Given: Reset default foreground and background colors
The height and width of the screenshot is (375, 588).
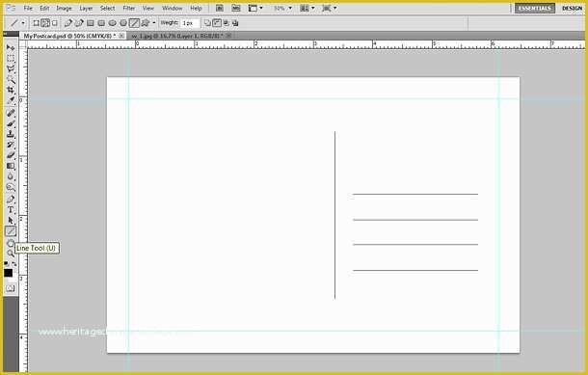Looking at the screenshot, I should coord(6,264).
